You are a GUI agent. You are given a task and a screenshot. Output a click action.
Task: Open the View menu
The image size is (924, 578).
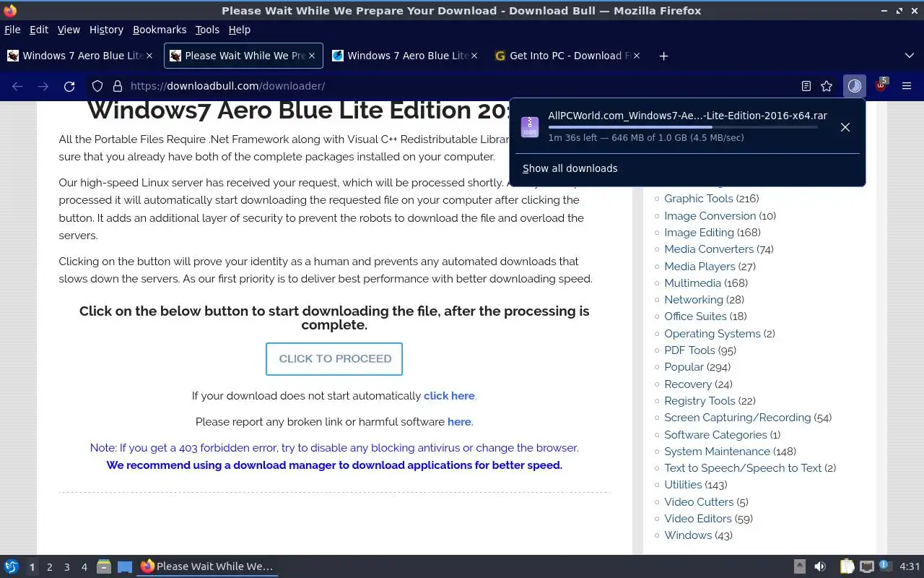(x=69, y=30)
